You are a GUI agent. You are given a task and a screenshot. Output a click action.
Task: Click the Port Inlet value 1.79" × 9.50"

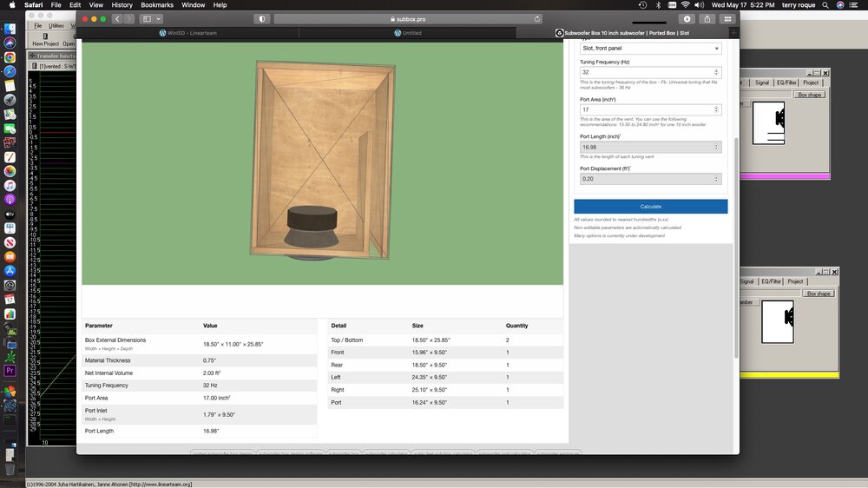click(219, 414)
